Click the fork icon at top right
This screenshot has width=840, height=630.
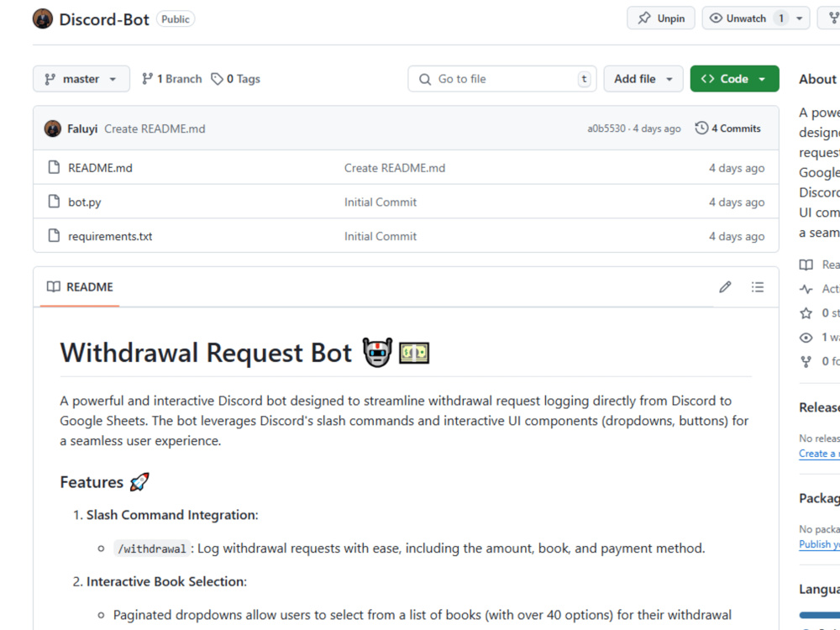point(833,18)
